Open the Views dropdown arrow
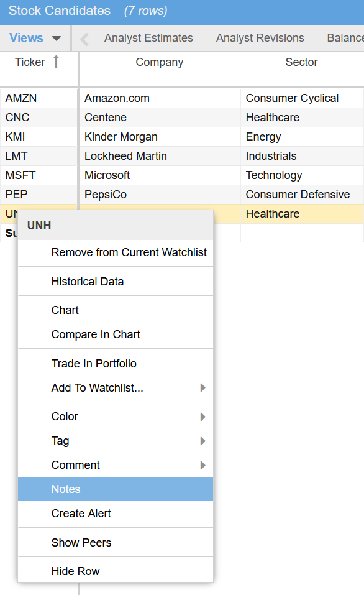Image resolution: width=364 pixels, height=595 pixels. click(56, 39)
